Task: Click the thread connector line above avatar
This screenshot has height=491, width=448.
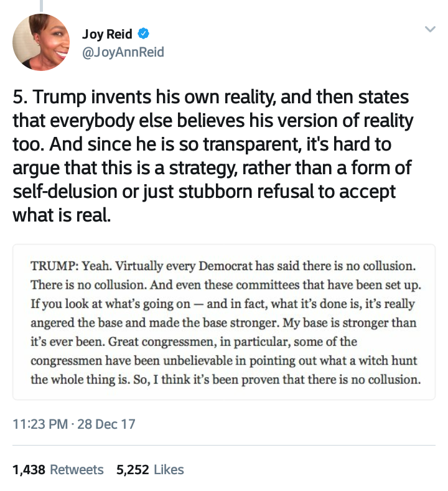Action: pyautogui.click(x=42, y=5)
